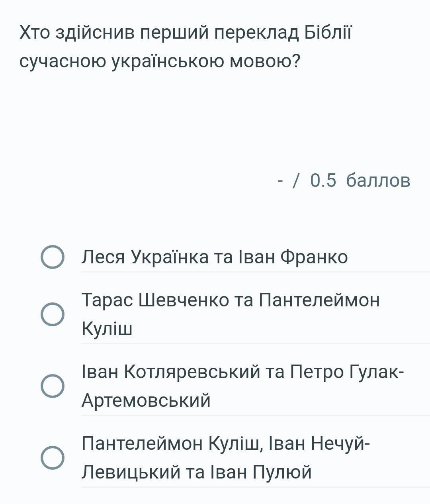Viewport: 430px width, 504px height.
Task: Click the word 'Біблії' in the question
Action: tap(328, 33)
